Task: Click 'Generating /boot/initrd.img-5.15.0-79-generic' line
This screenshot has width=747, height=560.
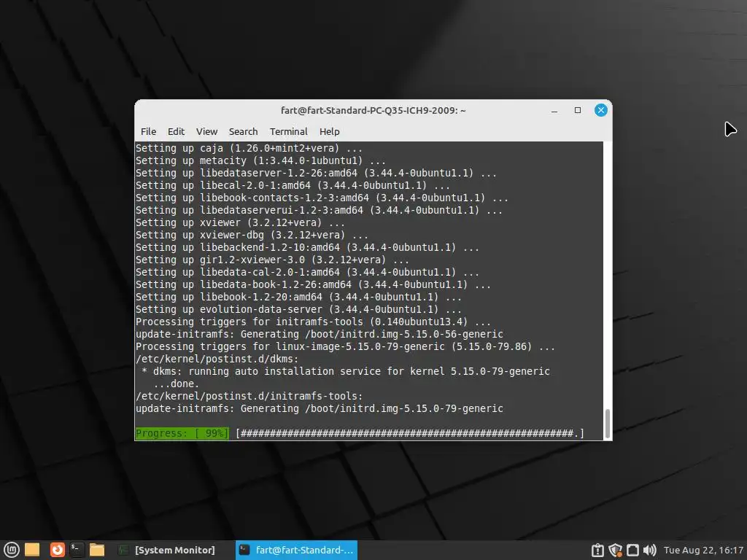Action: [320, 408]
